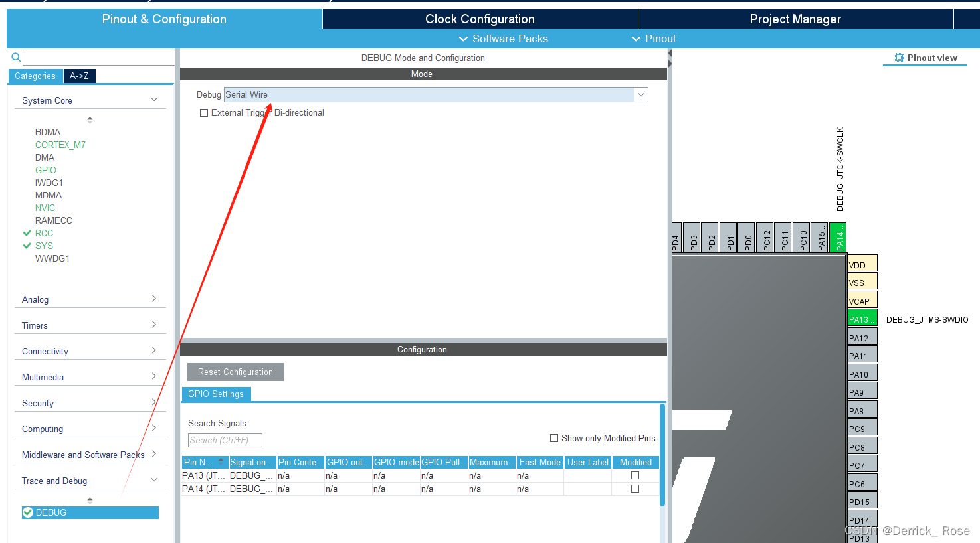This screenshot has width=980, height=543.
Task: Click the collapse arrow above BDMA list
Action: click(90, 120)
